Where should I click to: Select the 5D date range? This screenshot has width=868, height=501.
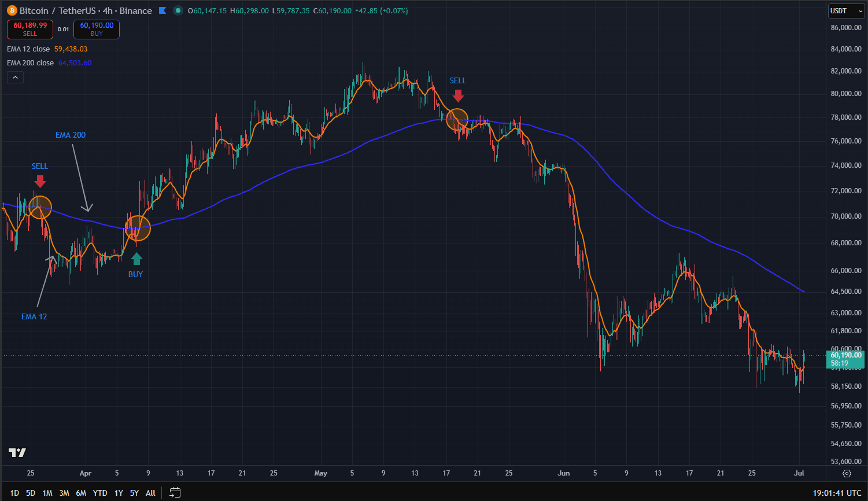[31, 493]
